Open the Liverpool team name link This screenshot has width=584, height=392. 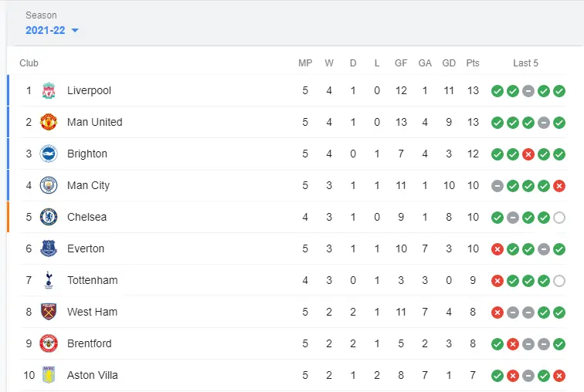(89, 90)
